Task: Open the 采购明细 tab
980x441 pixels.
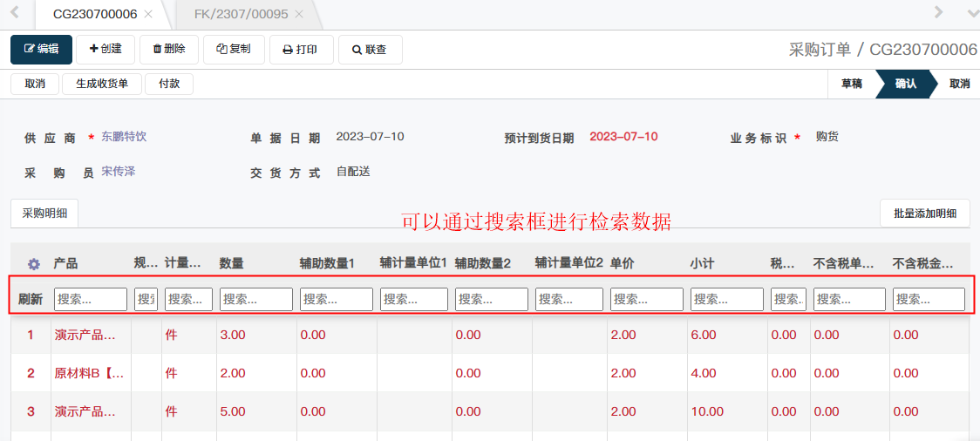Action: [44, 213]
